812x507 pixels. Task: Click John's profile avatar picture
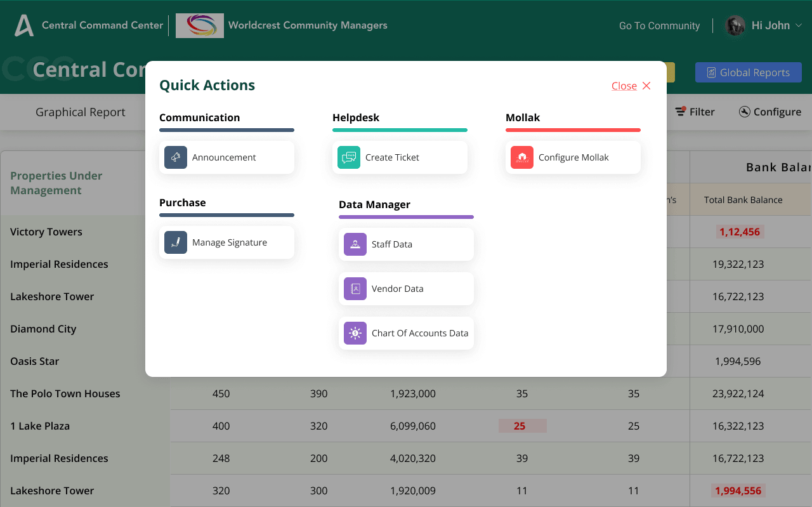point(735,25)
